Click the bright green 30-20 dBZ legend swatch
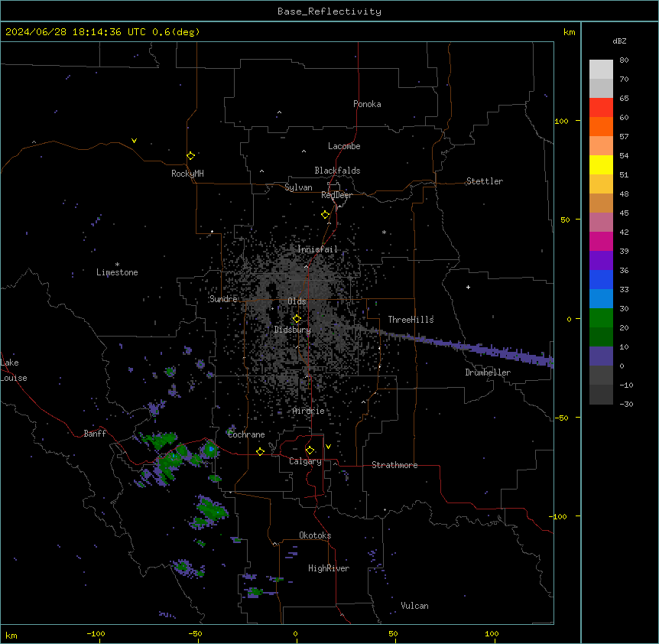The height and width of the screenshot is (644, 659). [x=601, y=318]
